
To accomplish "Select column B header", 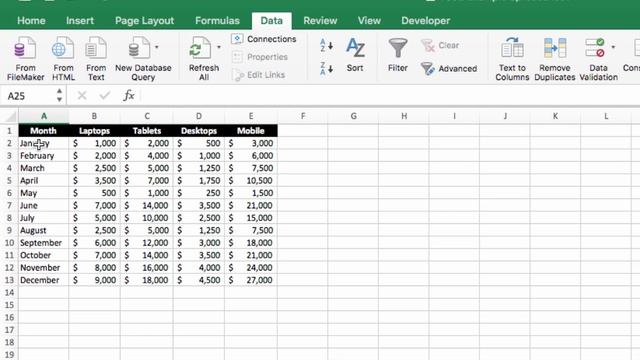I will [x=94, y=116].
